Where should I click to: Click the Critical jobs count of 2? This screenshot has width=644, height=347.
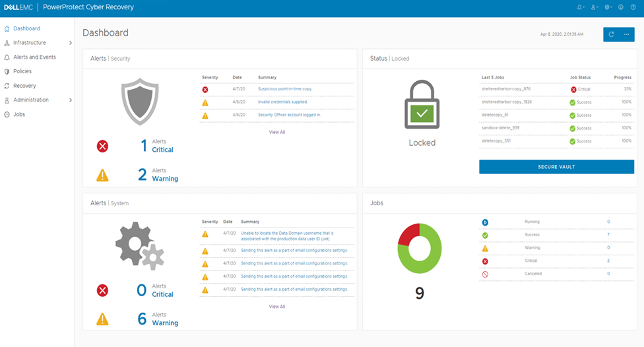coord(608,261)
